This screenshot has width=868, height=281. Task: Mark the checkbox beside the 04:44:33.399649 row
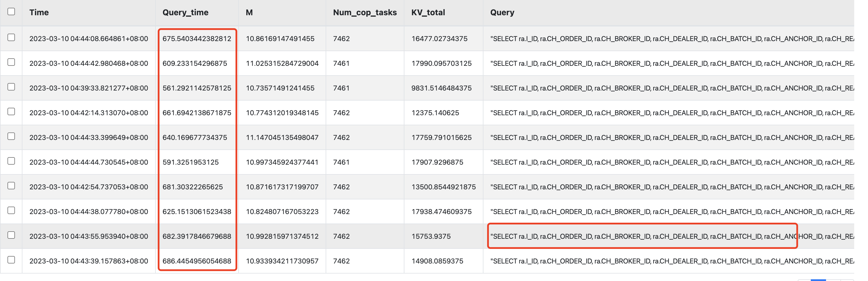[11, 136]
